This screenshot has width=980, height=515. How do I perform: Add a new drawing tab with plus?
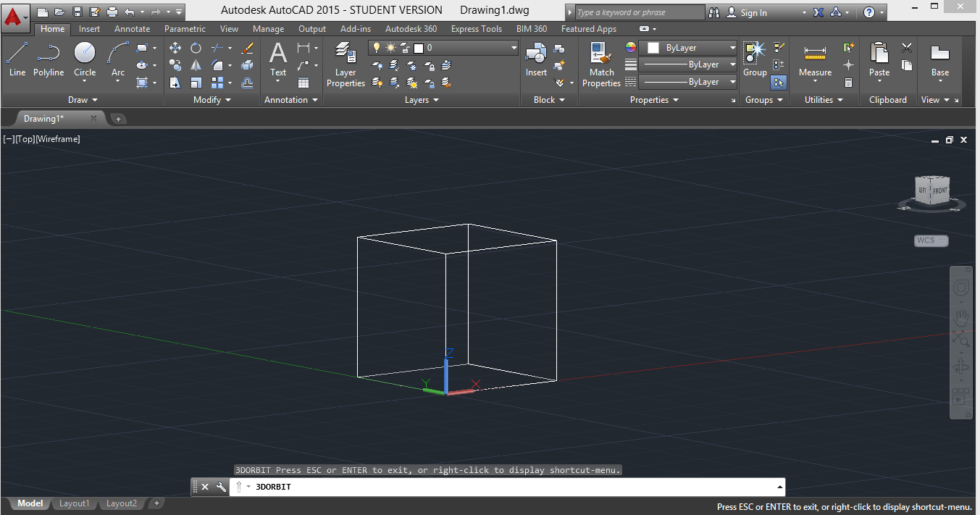(x=119, y=118)
